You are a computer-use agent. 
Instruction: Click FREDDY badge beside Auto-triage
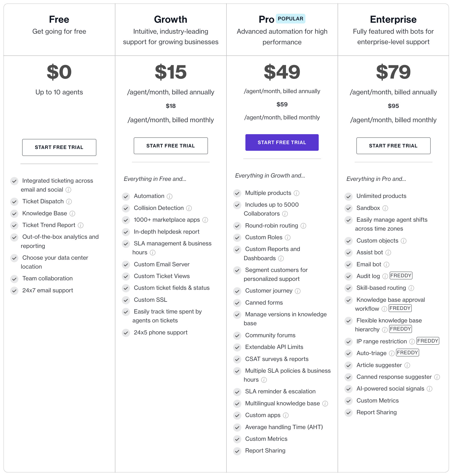tap(408, 353)
